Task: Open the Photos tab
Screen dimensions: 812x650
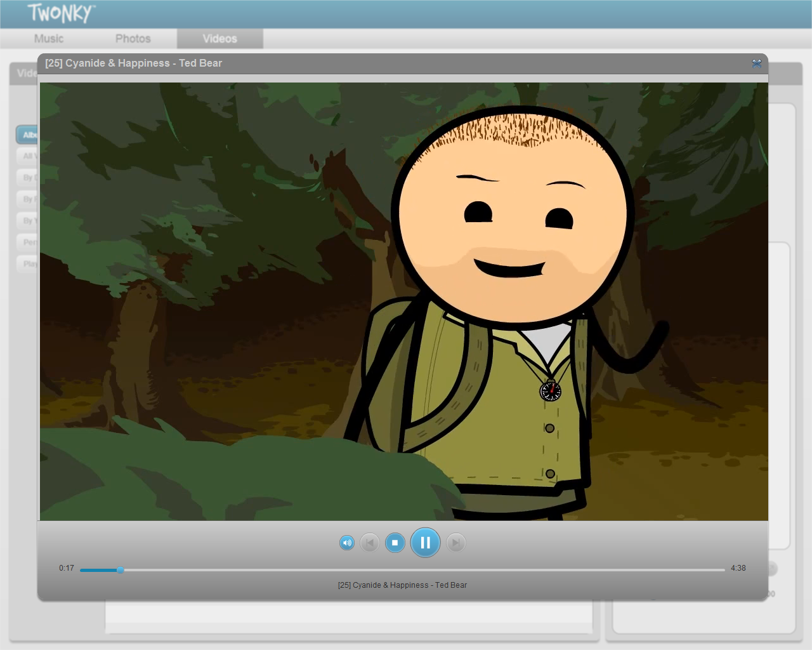Action: point(133,39)
